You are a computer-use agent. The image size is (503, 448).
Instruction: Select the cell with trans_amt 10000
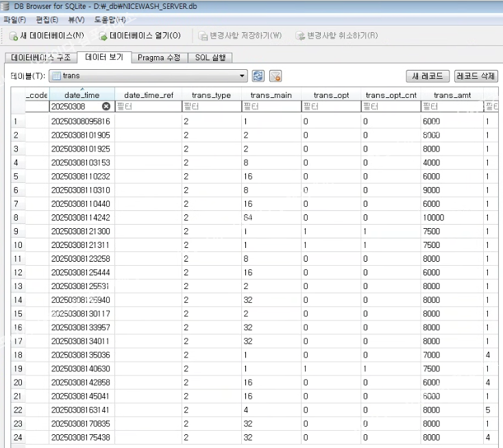tap(451, 217)
